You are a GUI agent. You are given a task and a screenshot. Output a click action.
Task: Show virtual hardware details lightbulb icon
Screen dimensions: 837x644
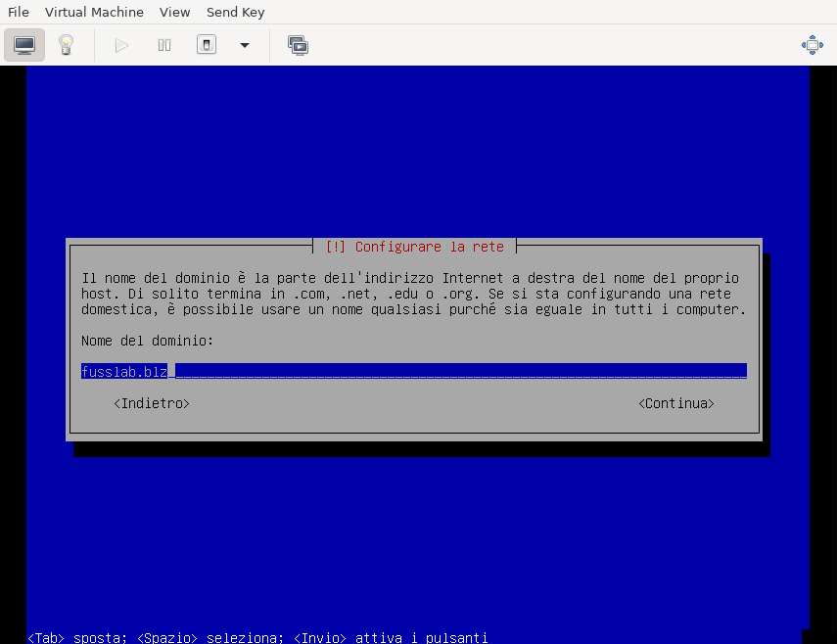click(67, 45)
